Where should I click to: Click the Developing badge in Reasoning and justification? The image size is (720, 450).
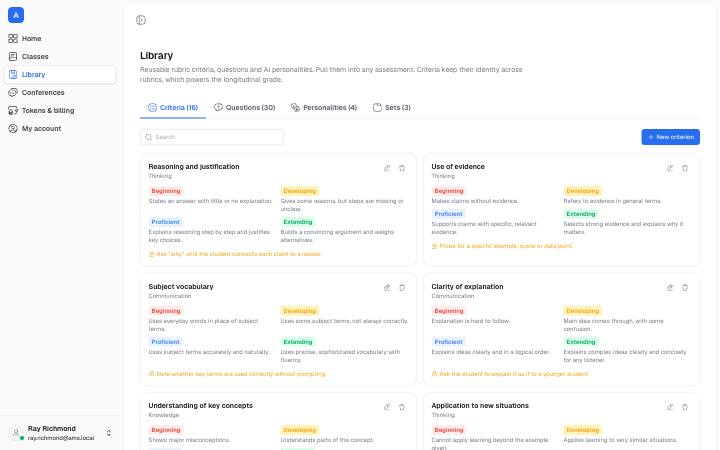coord(299,191)
